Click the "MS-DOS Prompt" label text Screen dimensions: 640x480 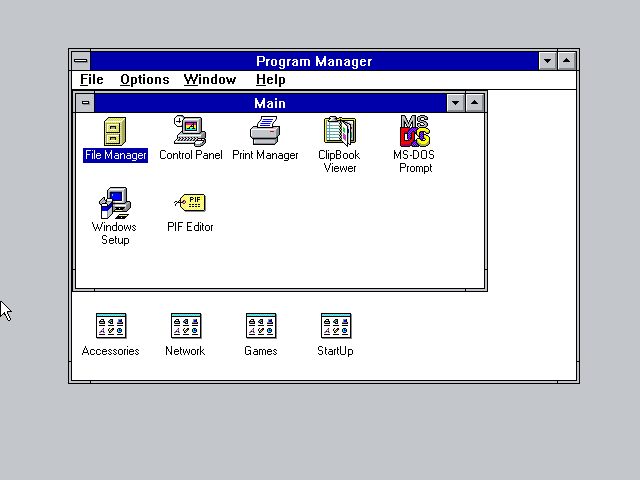[x=414, y=162]
